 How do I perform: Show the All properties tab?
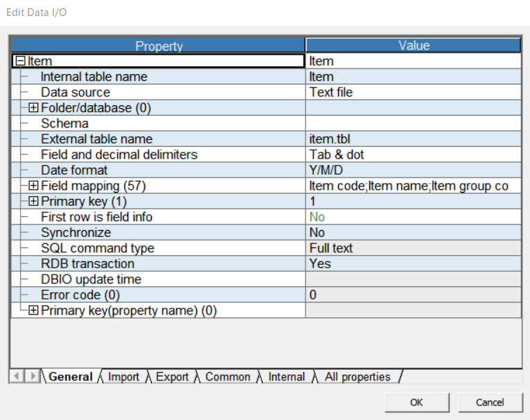(357, 377)
